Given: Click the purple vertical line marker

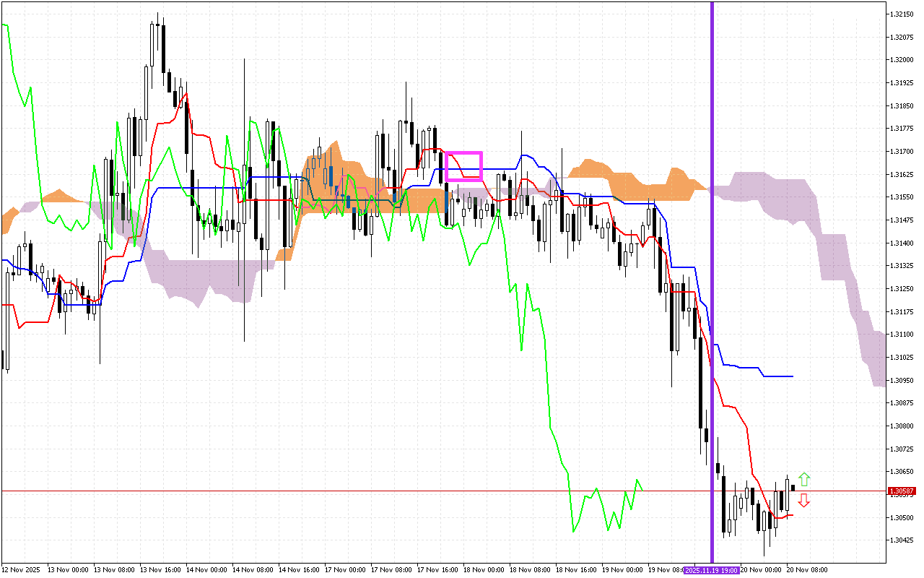Looking at the screenshot, I should click(x=712, y=289).
